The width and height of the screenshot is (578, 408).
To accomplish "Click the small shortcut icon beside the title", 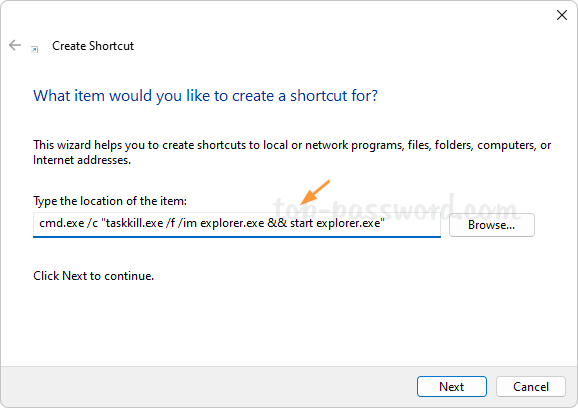I will 34,49.
